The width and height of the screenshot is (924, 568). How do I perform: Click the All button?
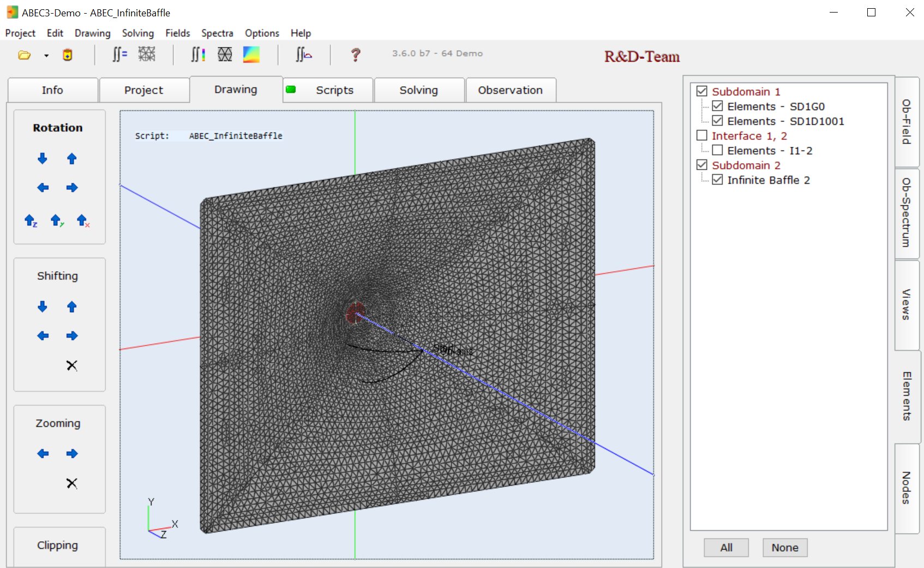point(726,547)
